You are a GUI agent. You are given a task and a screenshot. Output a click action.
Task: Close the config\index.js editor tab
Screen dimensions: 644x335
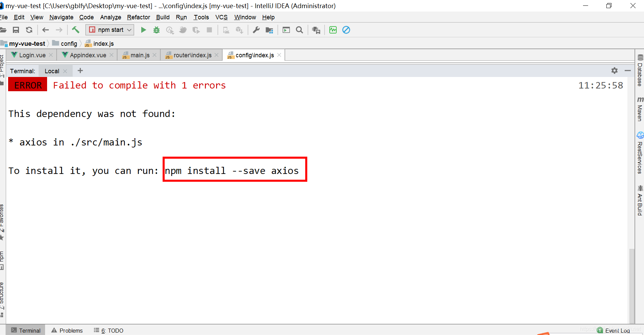pyautogui.click(x=279, y=55)
